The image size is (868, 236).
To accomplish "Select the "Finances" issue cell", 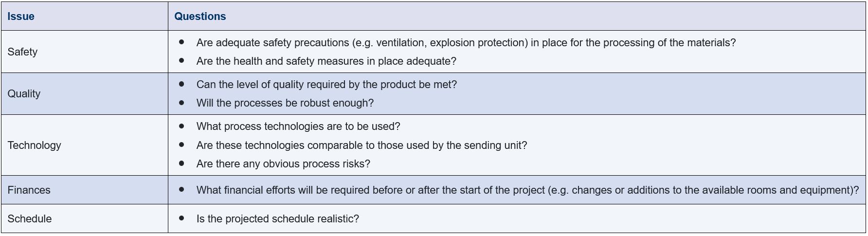I will tap(29, 190).
